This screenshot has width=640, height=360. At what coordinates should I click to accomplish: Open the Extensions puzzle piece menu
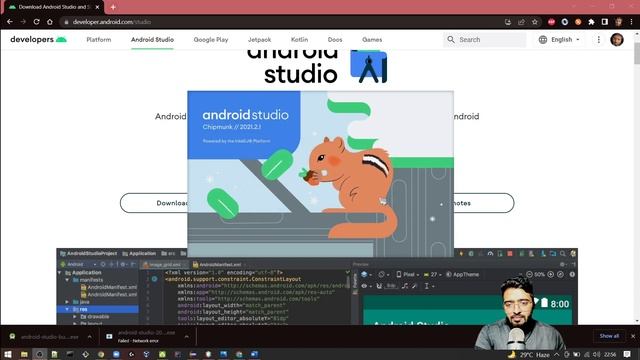591,22
